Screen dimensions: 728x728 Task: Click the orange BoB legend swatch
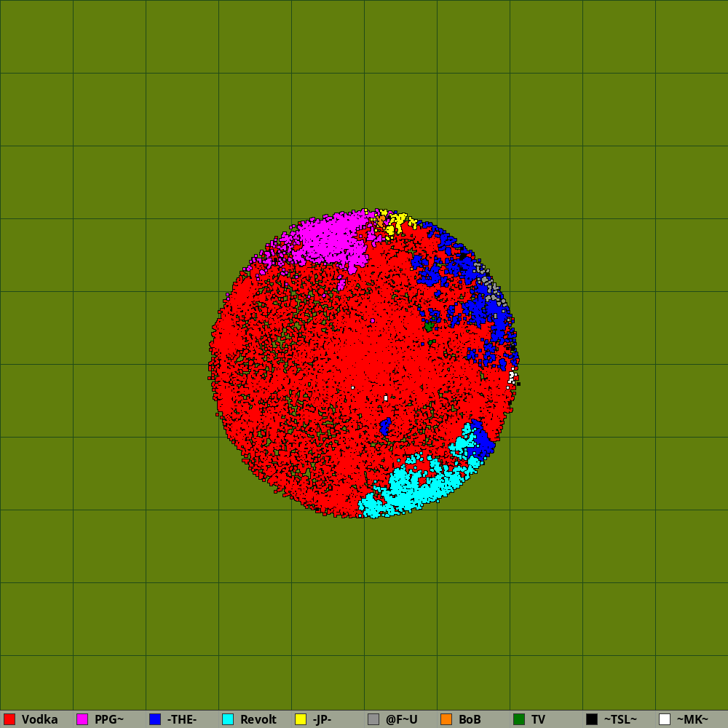click(x=446, y=719)
